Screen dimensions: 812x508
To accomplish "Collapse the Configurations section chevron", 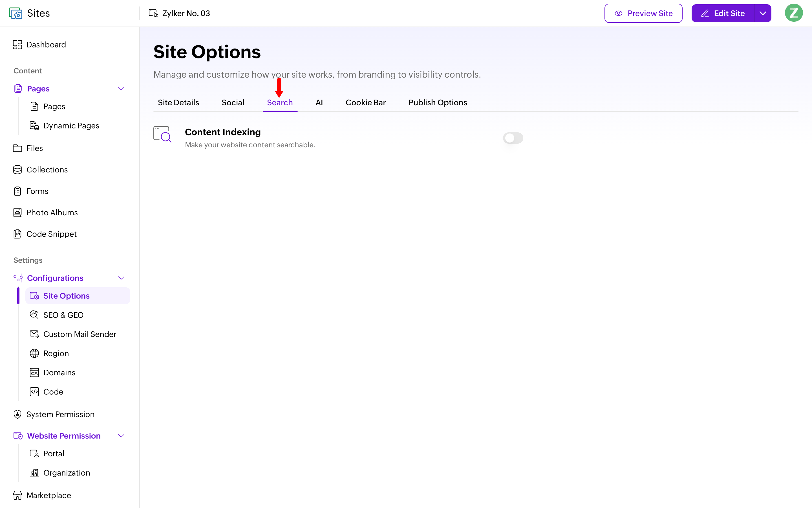I will click(x=122, y=278).
